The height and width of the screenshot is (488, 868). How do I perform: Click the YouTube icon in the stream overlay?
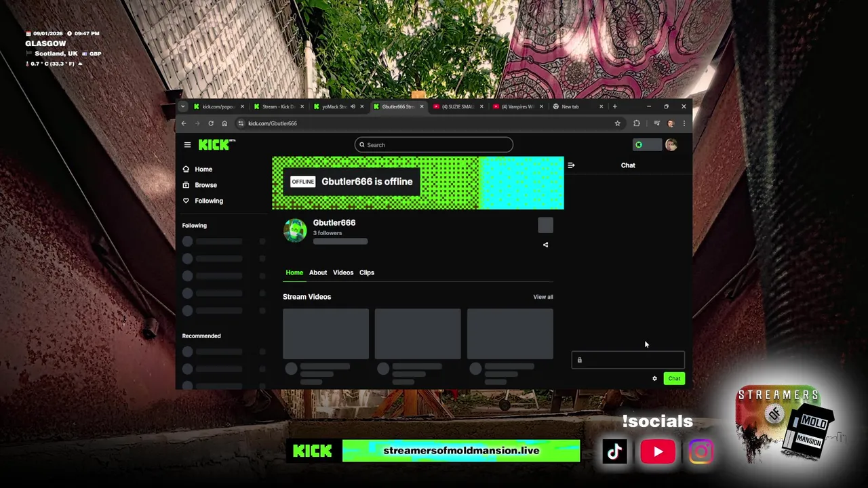pyautogui.click(x=658, y=451)
